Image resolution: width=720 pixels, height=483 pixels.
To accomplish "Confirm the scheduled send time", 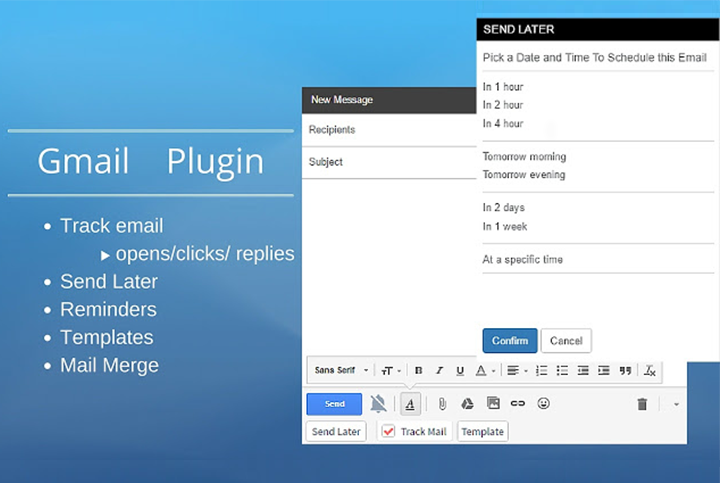I will pos(510,341).
